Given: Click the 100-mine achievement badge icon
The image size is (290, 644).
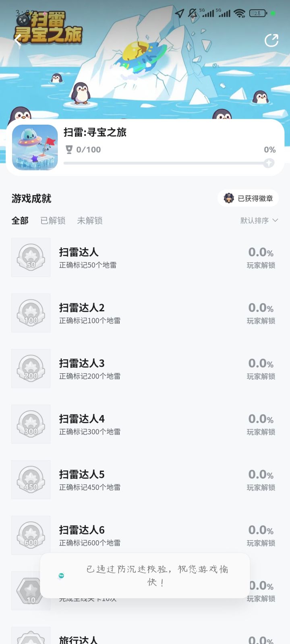Looking at the screenshot, I should (31, 313).
